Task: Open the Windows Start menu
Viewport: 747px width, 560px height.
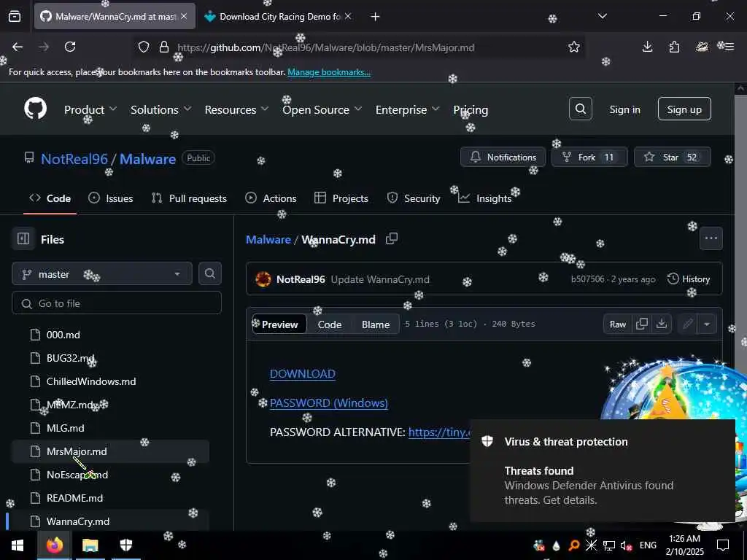Action: click(18, 545)
